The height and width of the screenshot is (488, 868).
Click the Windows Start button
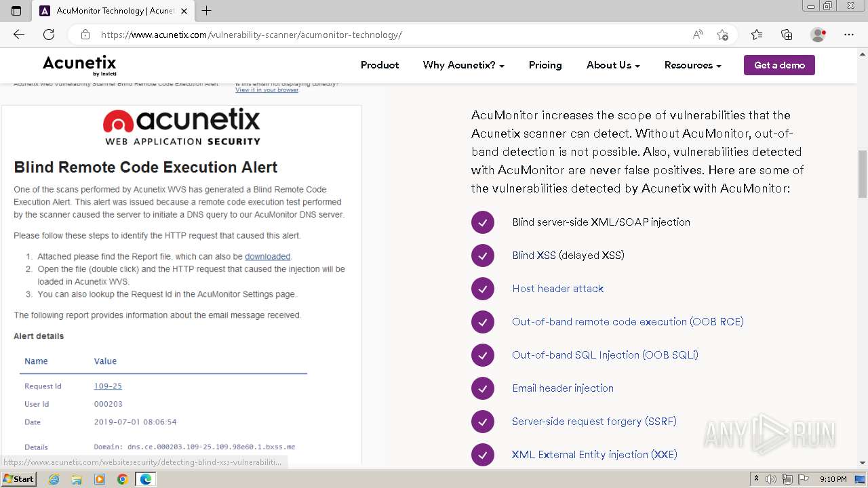[x=19, y=479]
